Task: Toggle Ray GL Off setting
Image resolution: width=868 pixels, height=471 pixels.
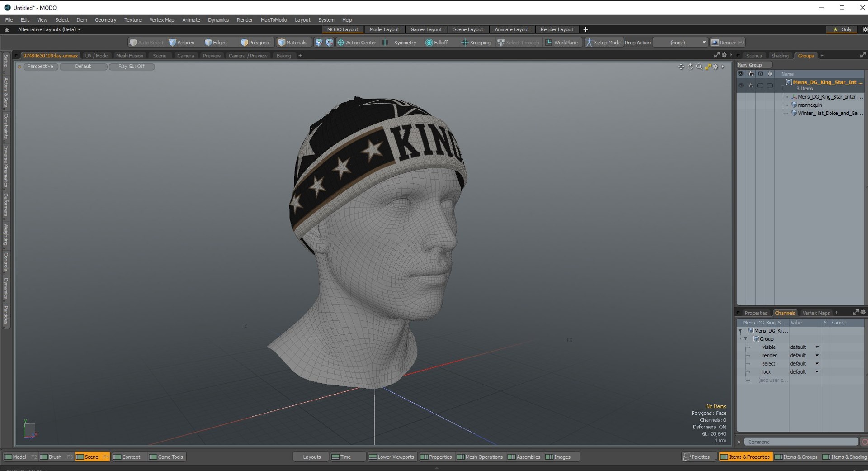Action: (x=132, y=67)
